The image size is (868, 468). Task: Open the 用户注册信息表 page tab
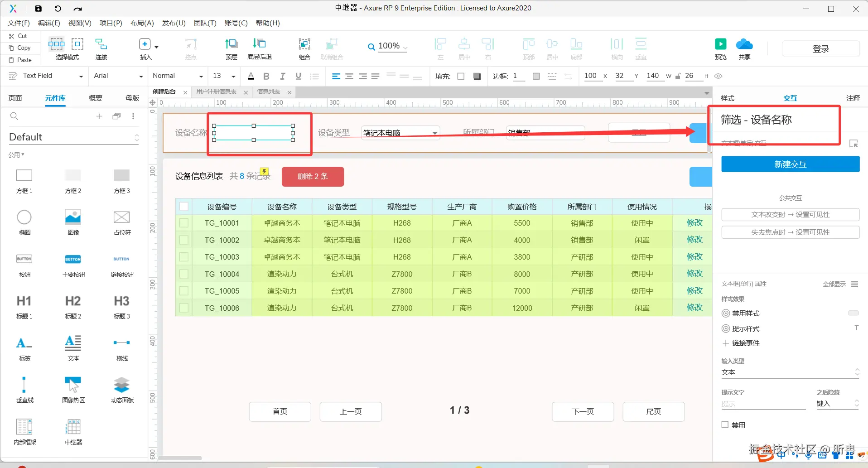[x=217, y=92]
